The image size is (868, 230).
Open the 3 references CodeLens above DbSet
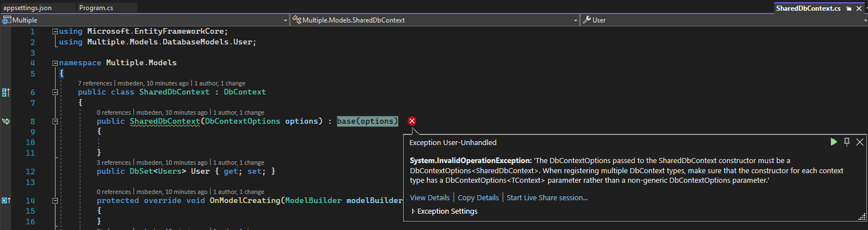(x=114, y=163)
